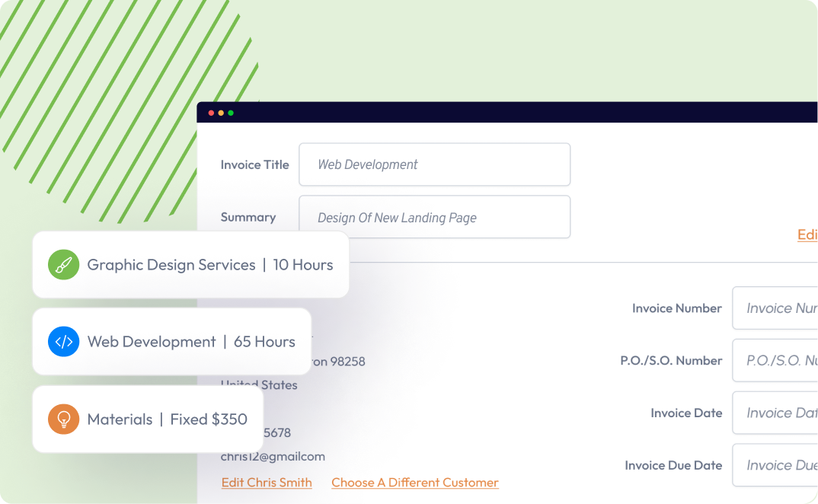Viewport: 818px width, 504px height.
Task: Click the Invoice Number input field
Action: click(775, 308)
